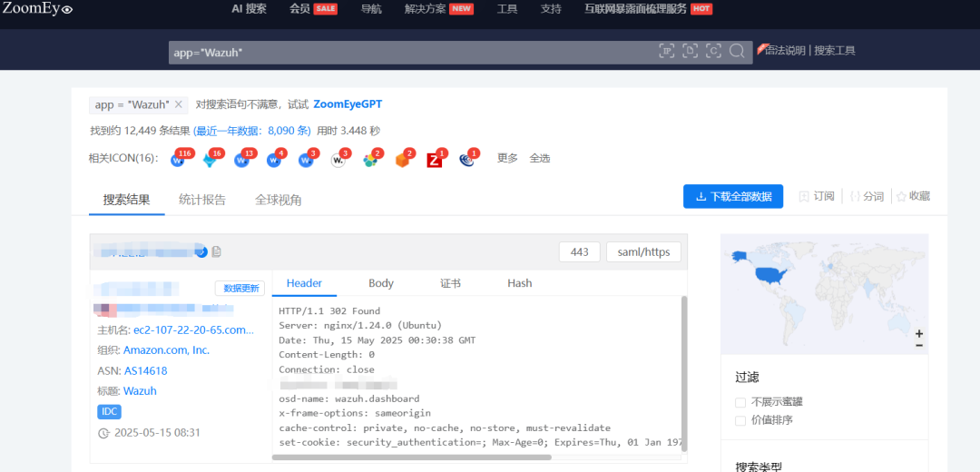Enable the 价值排序 checkbox

pos(740,421)
